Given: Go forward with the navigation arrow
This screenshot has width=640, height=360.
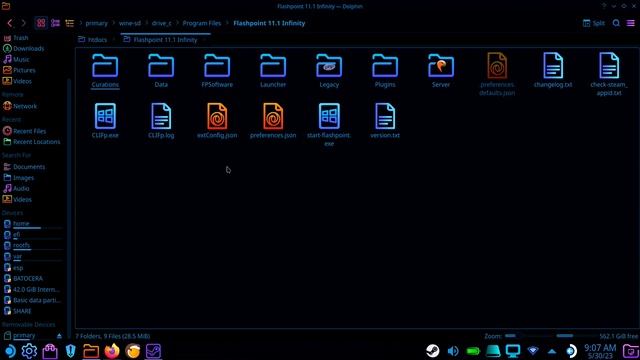Looking at the screenshot, I should tap(24, 23).
